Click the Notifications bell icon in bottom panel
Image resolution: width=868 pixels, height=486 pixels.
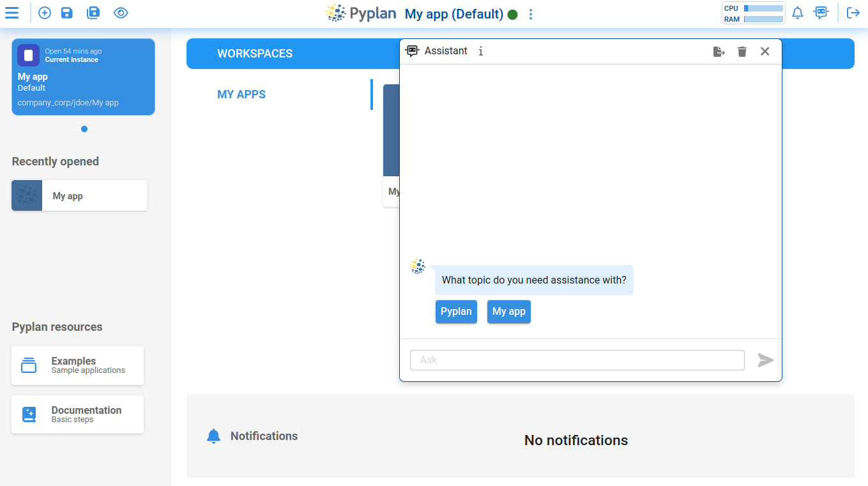click(x=213, y=436)
